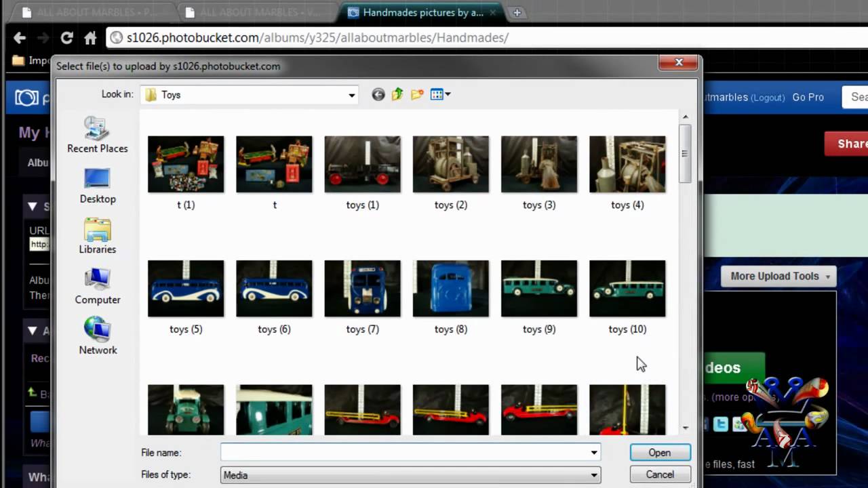Image resolution: width=868 pixels, height=488 pixels.
Task: Click scrollbar up arrow in file list
Action: pos(685,117)
